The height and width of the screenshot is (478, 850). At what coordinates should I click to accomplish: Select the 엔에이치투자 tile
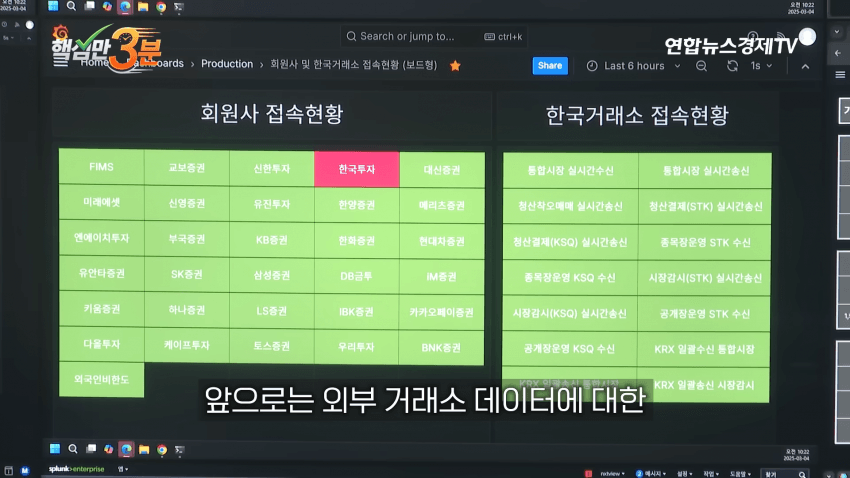click(x=101, y=237)
